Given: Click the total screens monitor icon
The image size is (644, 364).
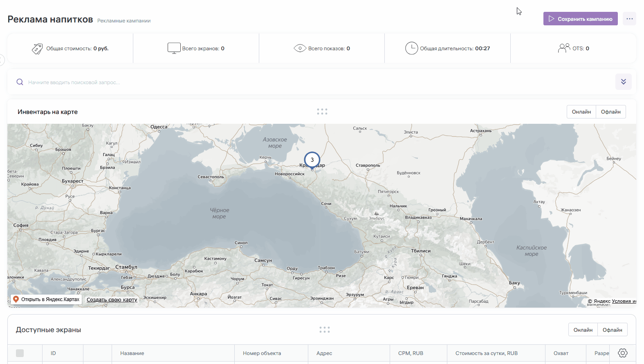Looking at the screenshot, I should 174,48.
